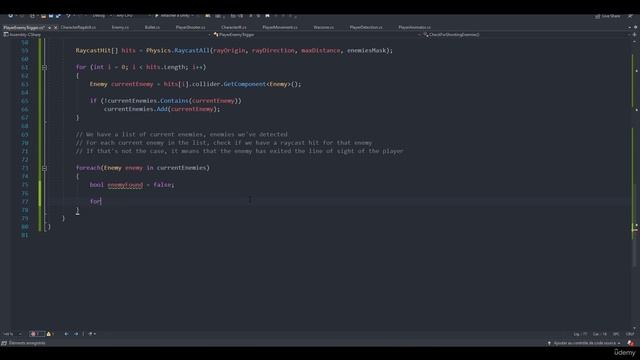The height and width of the screenshot is (360, 640).
Task: Click the Attach to Unity button
Action: point(175,16)
